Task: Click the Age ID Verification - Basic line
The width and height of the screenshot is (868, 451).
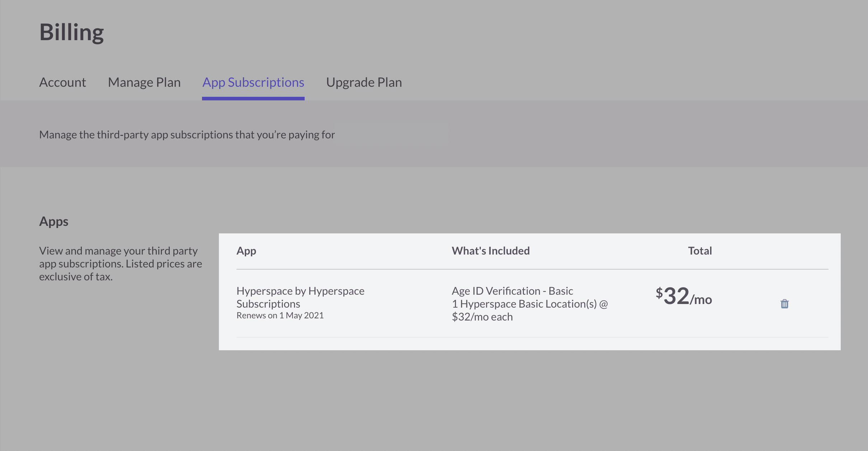Action: click(x=512, y=291)
